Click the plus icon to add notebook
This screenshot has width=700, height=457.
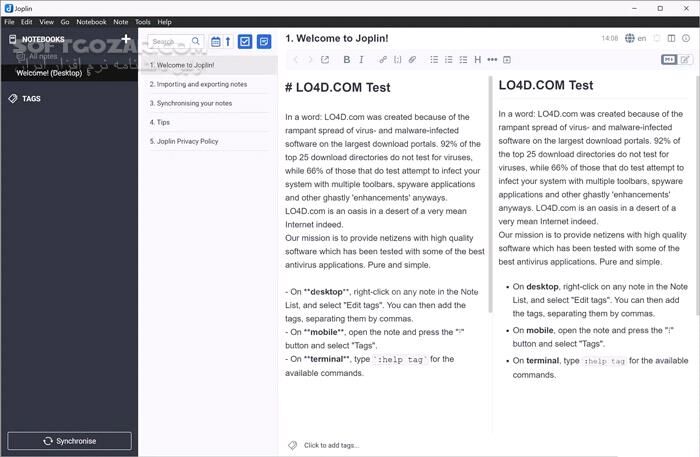(126, 40)
